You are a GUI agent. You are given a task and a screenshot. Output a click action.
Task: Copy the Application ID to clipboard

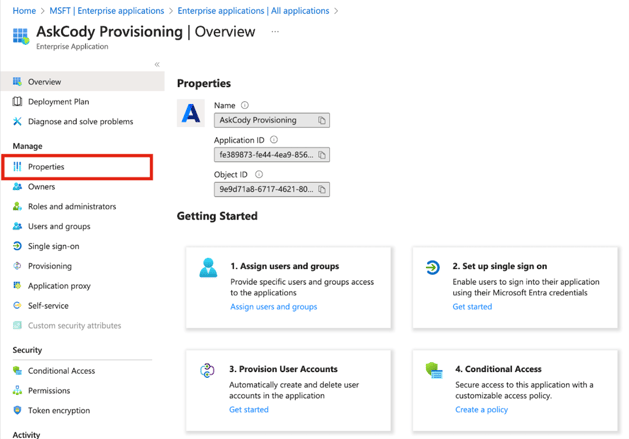click(x=322, y=155)
